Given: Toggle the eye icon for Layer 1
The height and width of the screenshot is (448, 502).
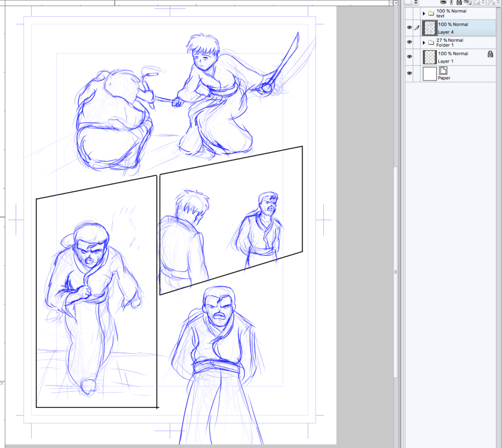Looking at the screenshot, I should click(410, 57).
